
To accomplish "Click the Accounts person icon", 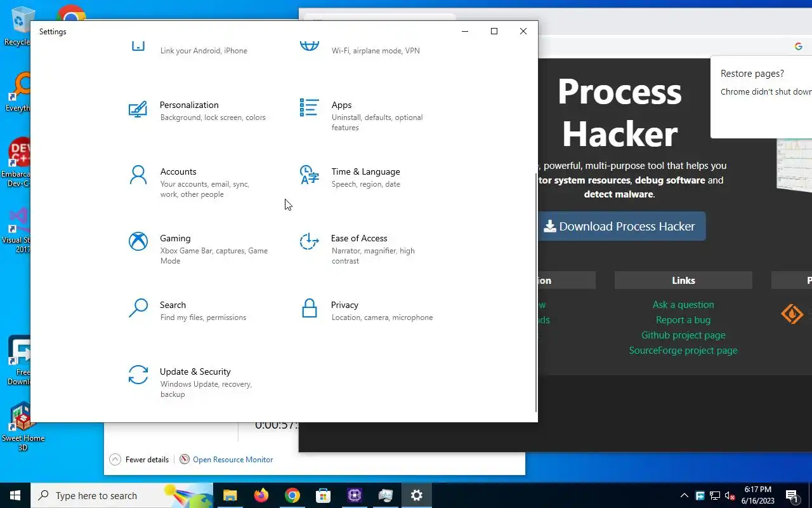I will (x=138, y=175).
